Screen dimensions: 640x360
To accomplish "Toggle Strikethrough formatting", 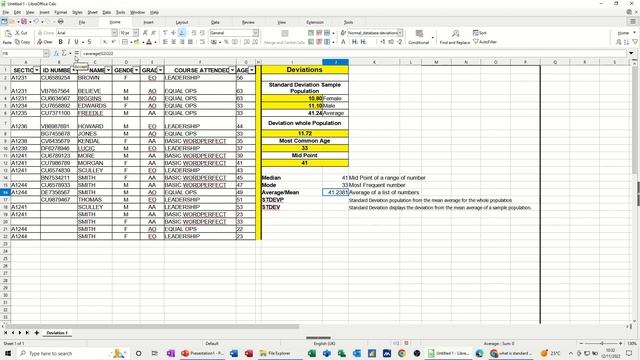I will 89,42.
